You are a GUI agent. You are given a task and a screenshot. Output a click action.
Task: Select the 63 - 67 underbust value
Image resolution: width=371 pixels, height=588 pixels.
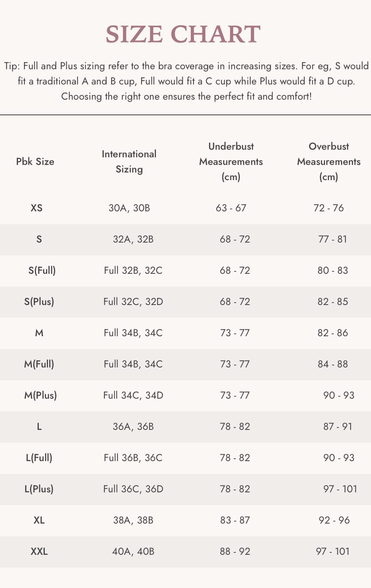(231, 208)
